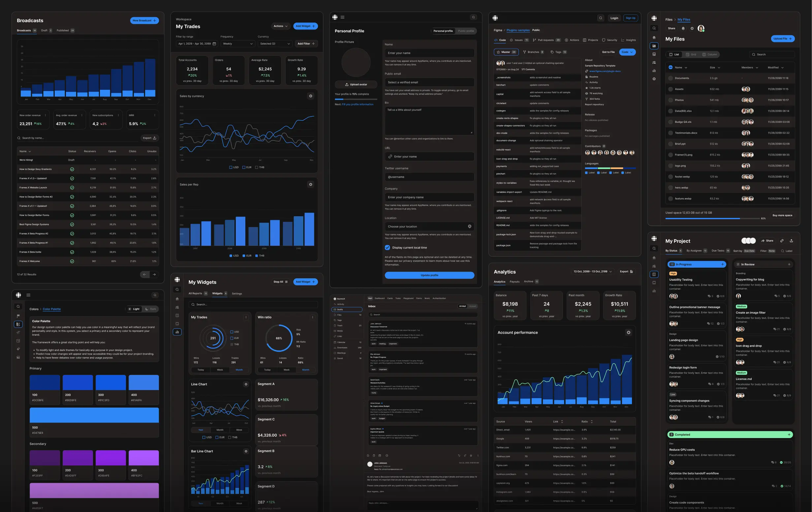Click New Broadcast button
Viewport: 812px width, 512px height.
coord(144,20)
